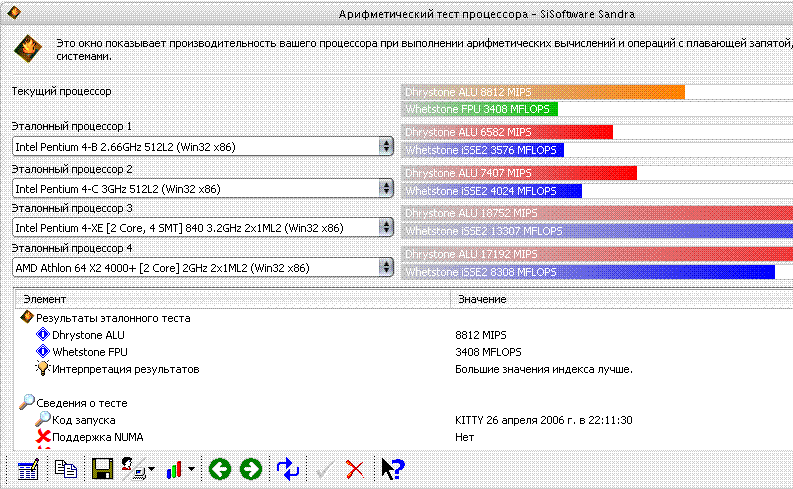Copy results with the copy pages icon
The width and height of the screenshot is (793, 489).
(x=66, y=469)
